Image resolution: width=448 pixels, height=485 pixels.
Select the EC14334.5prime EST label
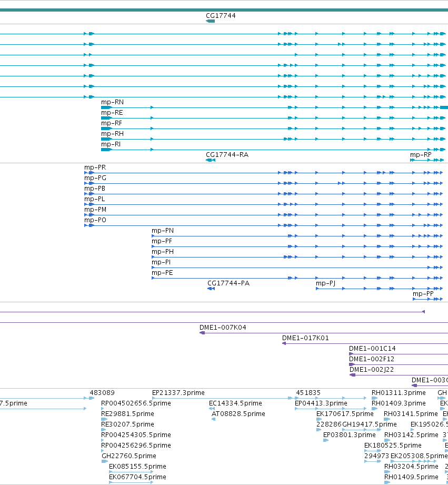coord(236,403)
